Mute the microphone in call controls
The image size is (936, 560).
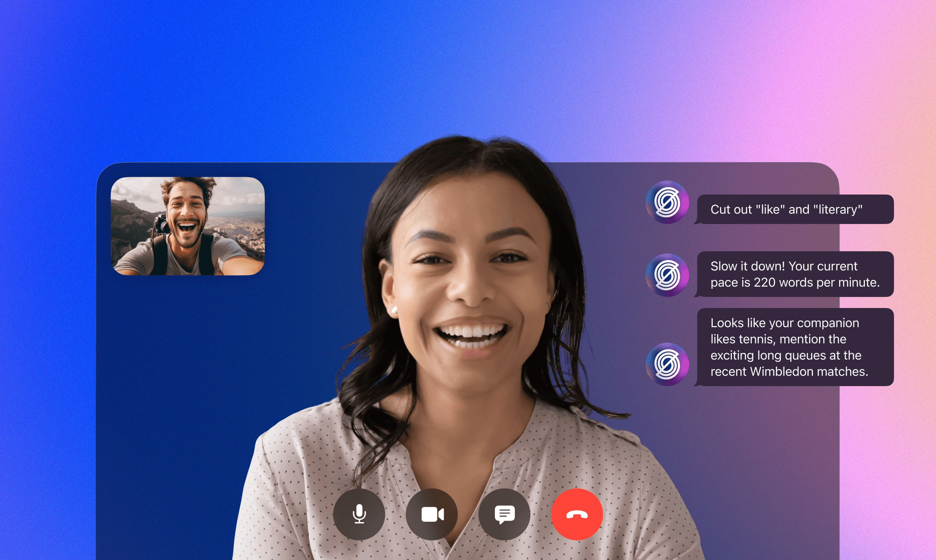tap(359, 514)
